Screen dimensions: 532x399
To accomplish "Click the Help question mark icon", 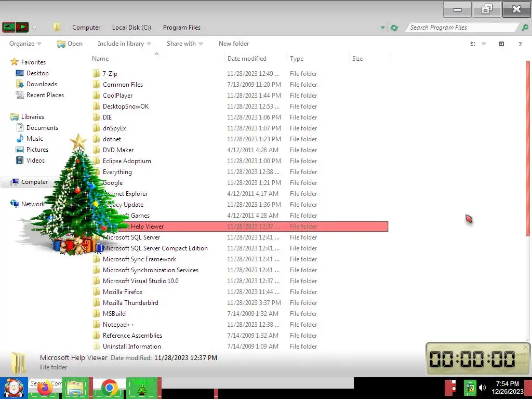I will pos(520,44).
